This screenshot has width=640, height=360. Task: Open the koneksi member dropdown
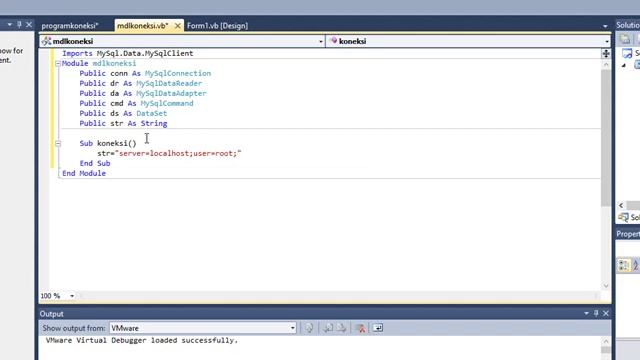pyautogui.click(x=607, y=41)
